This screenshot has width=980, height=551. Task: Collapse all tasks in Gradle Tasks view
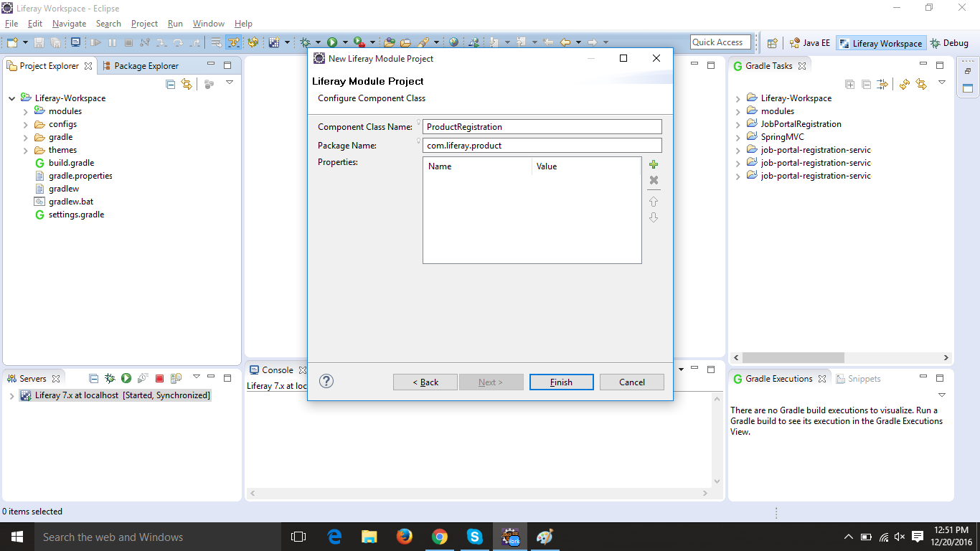866,84
